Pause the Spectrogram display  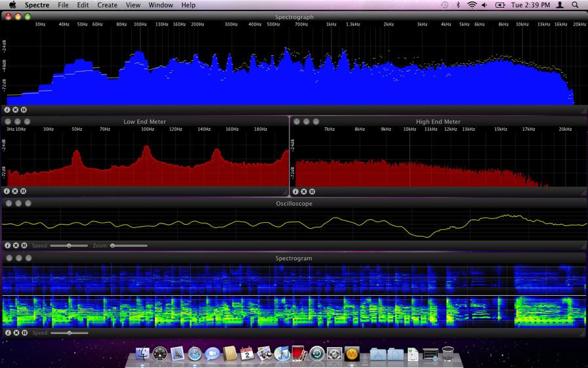point(24,333)
